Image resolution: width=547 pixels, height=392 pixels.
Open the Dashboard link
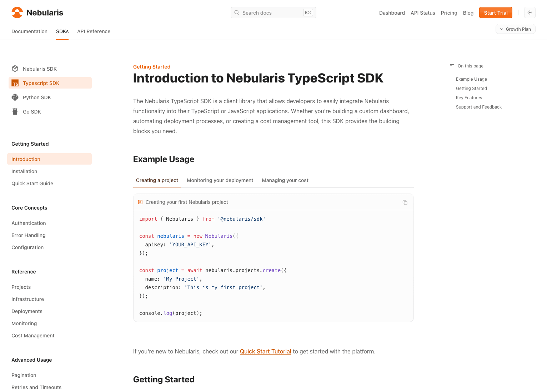coord(392,13)
